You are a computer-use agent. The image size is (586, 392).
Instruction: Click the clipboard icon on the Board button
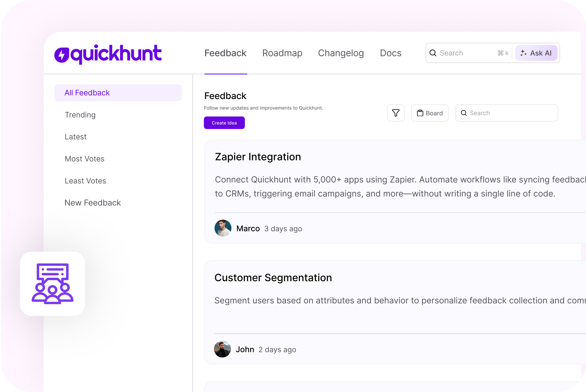coord(420,113)
